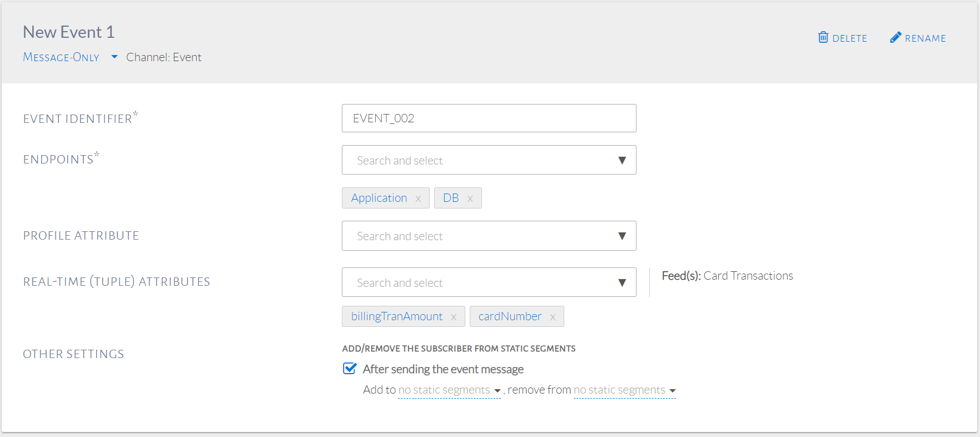Open Real-Time Tuple Attributes dropdown arrow
Screen dimensions: 980x437
[x=622, y=283]
